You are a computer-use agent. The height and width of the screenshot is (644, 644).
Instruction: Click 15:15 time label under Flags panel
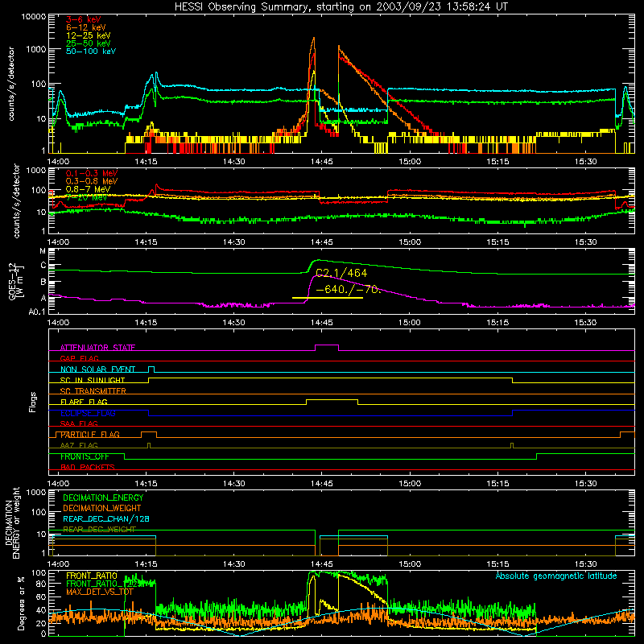pos(497,484)
